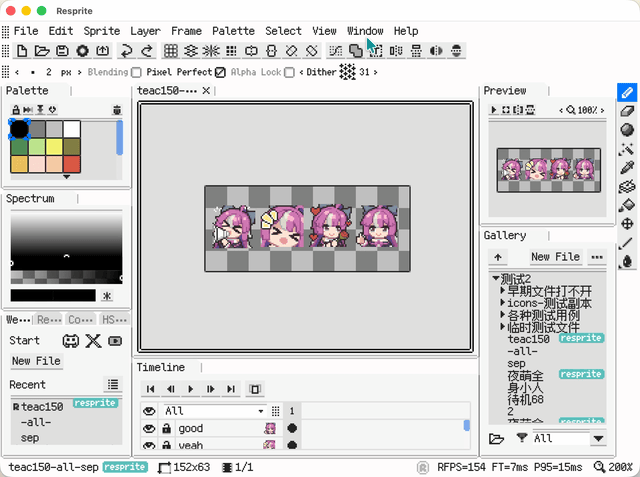Click the Undo arrow in toolbar
This screenshot has width=640, height=477.
pos(127,51)
